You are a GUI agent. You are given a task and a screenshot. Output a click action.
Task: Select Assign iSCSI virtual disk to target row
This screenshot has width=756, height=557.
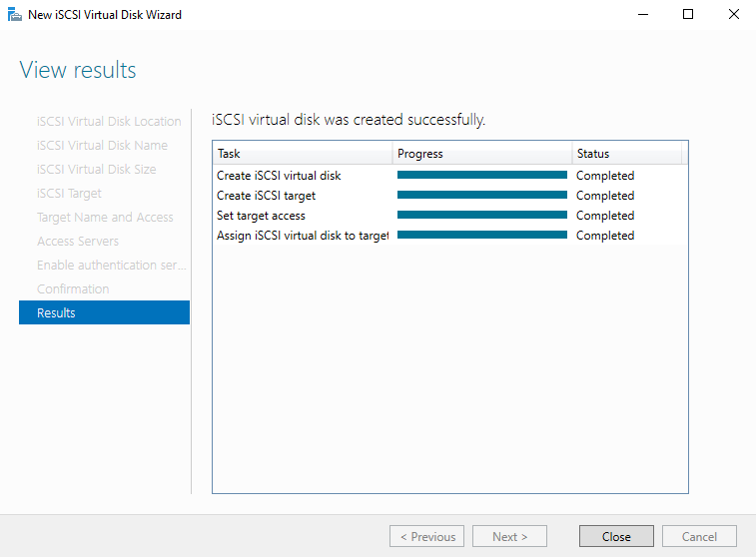[x=302, y=236]
